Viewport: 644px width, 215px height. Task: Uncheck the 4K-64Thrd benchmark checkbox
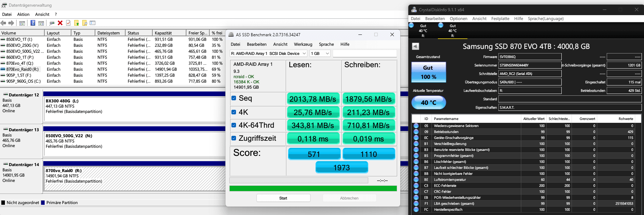tap(234, 125)
